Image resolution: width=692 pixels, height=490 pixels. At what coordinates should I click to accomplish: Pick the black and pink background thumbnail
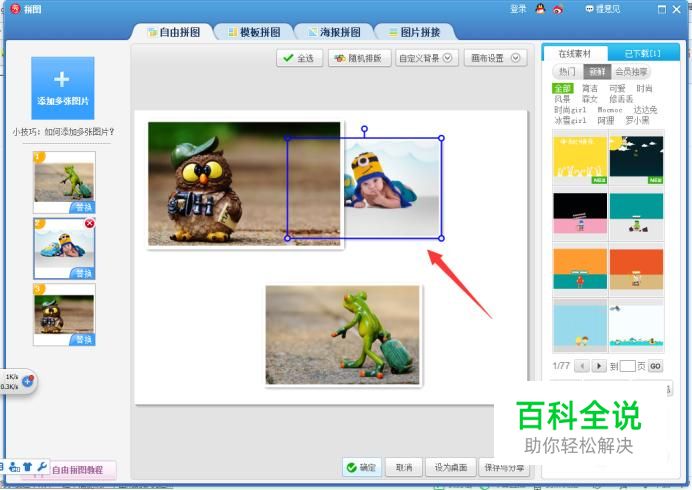tap(580, 213)
